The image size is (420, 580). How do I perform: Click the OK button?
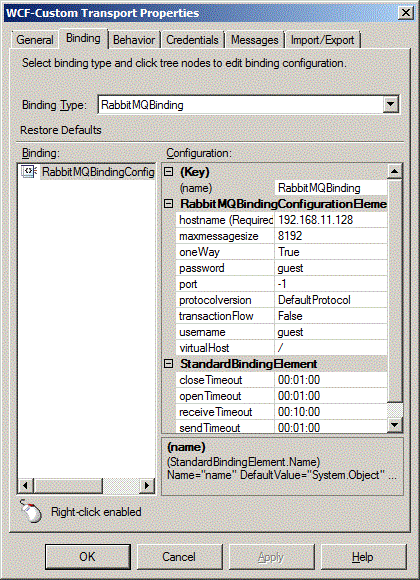[88, 557]
